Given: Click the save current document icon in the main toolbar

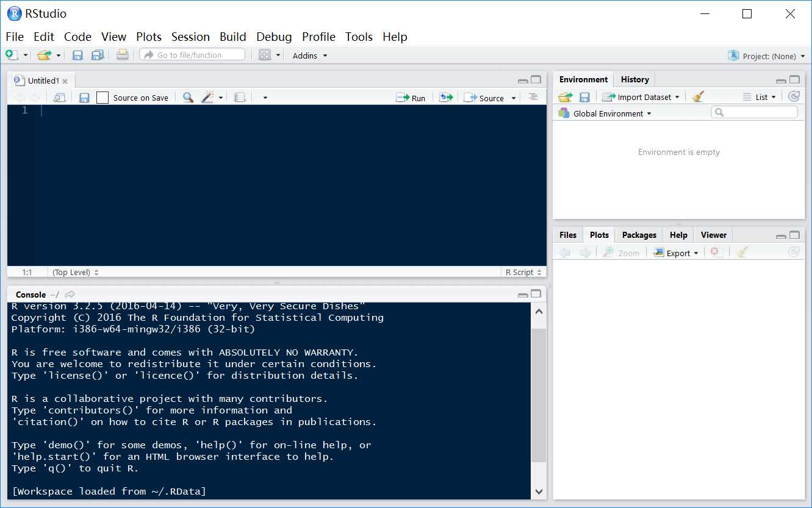Looking at the screenshot, I should pos(77,55).
